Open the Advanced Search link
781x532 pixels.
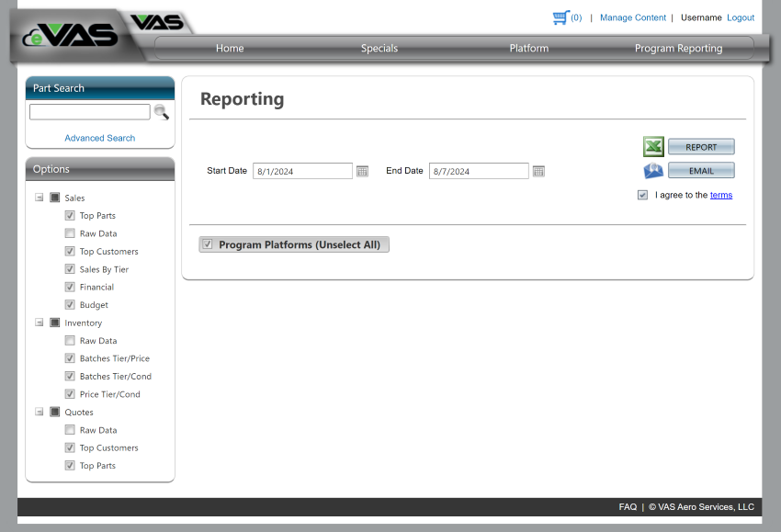point(99,138)
